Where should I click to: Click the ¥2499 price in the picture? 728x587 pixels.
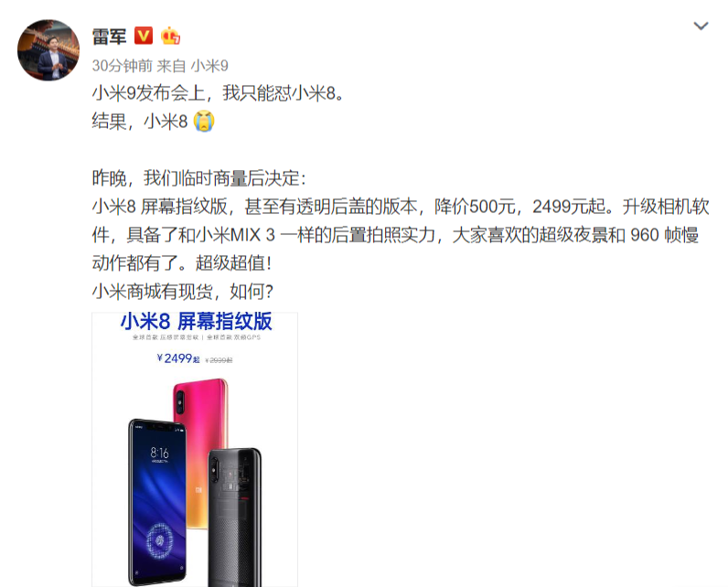pos(177,358)
